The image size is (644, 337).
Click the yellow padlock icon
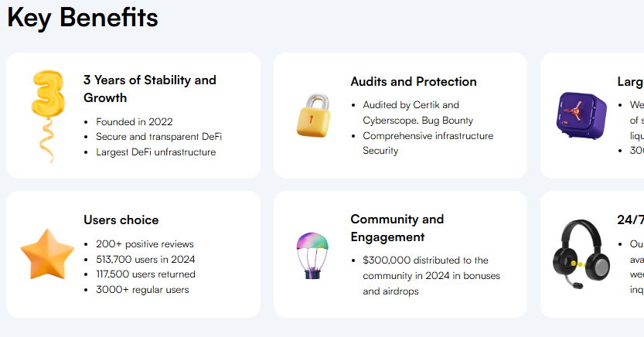point(313,115)
